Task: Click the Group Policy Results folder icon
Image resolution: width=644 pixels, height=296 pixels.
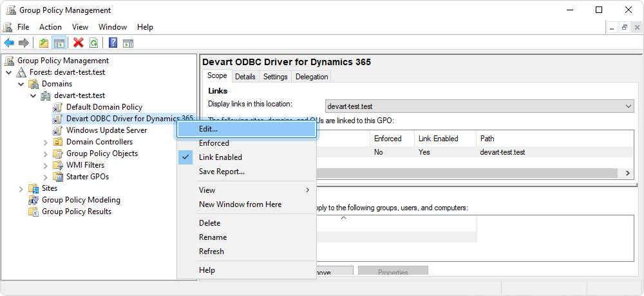Action: tap(33, 212)
